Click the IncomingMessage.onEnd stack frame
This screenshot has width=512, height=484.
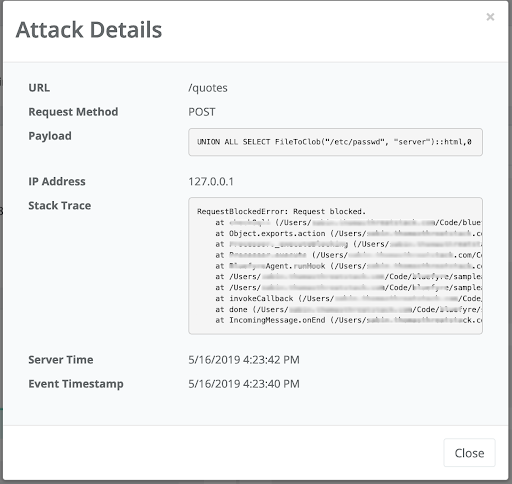pyautogui.click(x=348, y=320)
